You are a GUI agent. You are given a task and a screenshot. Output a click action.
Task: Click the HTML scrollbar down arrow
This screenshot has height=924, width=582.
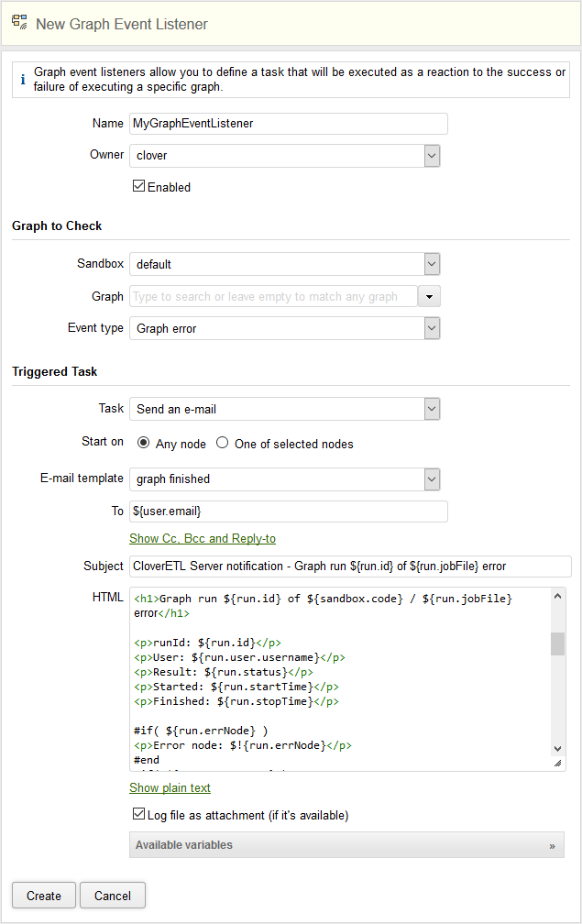pyautogui.click(x=557, y=749)
